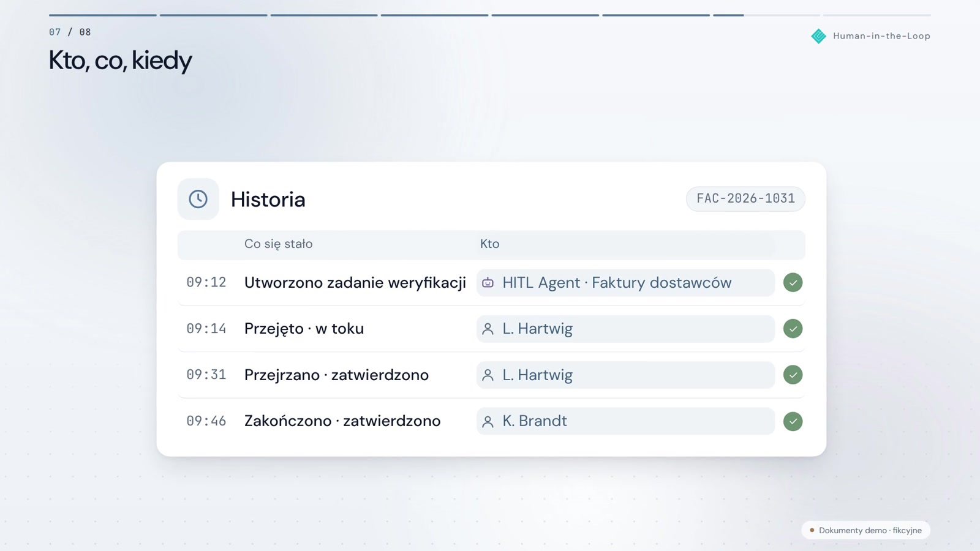Click the 07 / 08 slide counter
The width and height of the screenshot is (980, 551).
70,32
